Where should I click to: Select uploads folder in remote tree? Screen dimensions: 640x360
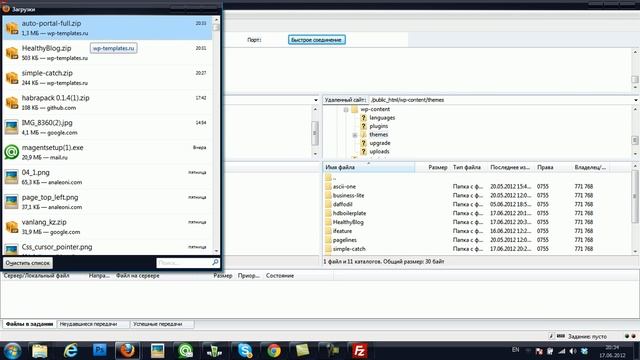pos(379,151)
